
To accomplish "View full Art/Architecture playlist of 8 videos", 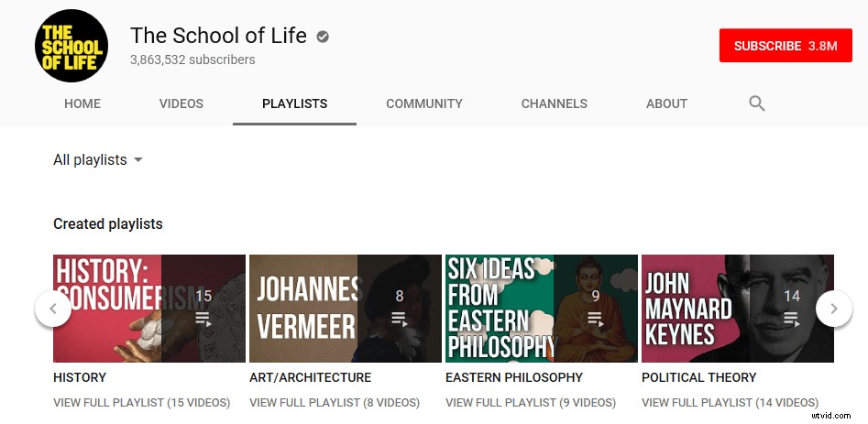I will [335, 402].
